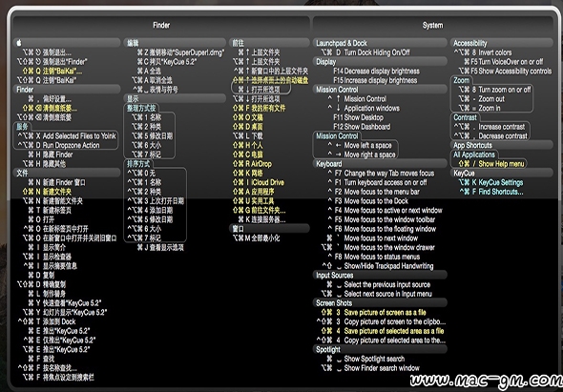Trigger "Save picture of screen as a file"
The image size is (563, 392).
[x=374, y=312]
